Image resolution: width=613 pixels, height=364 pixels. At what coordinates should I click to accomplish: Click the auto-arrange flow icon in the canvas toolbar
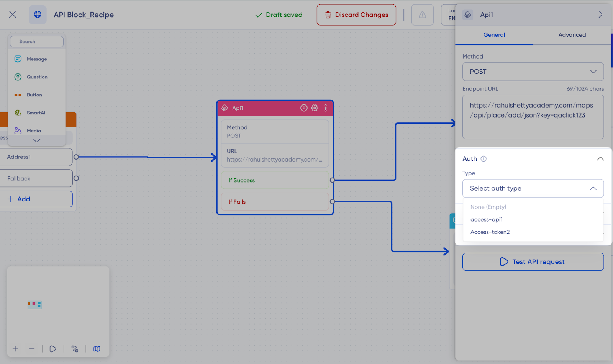[x=75, y=349]
